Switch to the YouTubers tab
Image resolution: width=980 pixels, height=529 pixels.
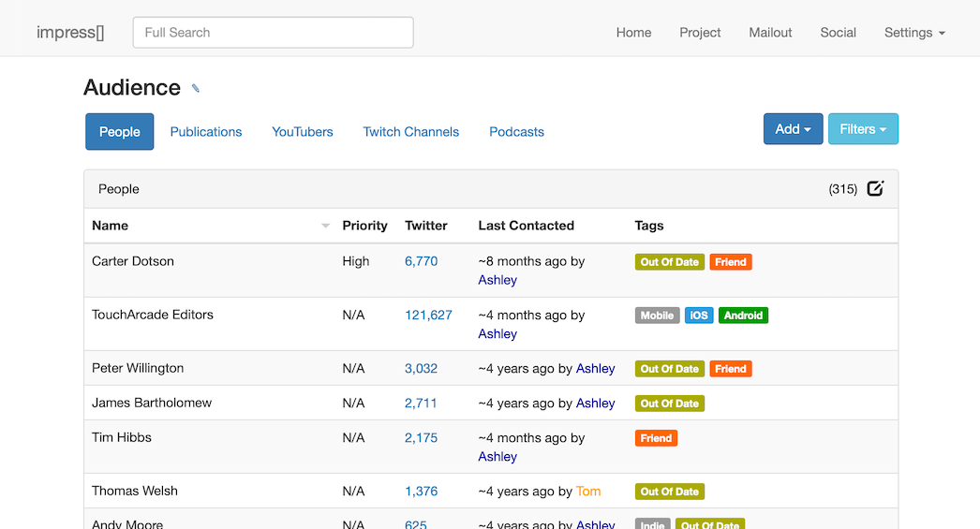(x=303, y=132)
